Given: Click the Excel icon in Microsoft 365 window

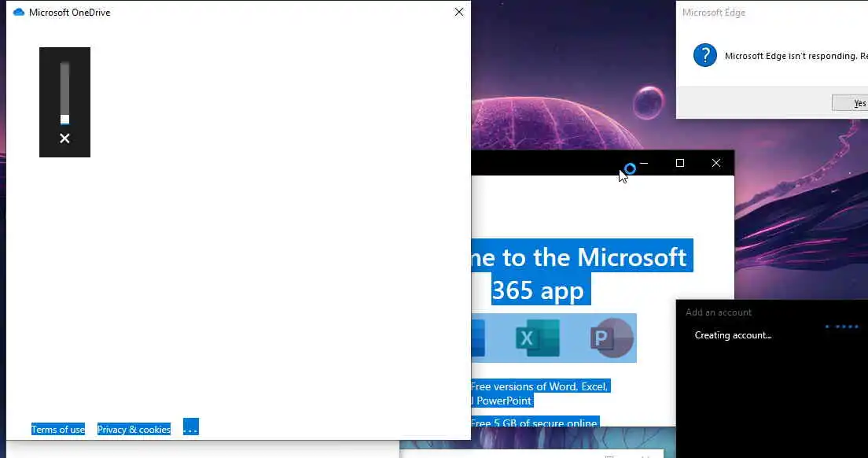Looking at the screenshot, I should coord(536,338).
